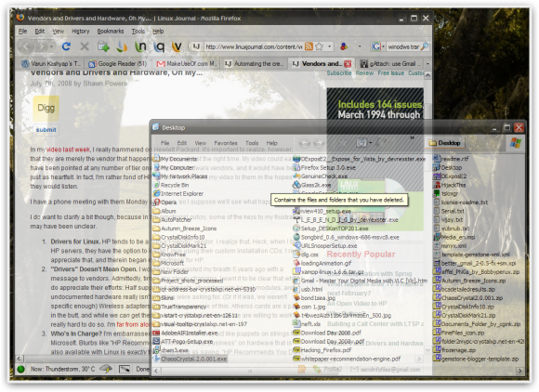The height and width of the screenshot is (392, 539).
Task: Open View menu in Desktop explorer window
Action: pos(201,143)
